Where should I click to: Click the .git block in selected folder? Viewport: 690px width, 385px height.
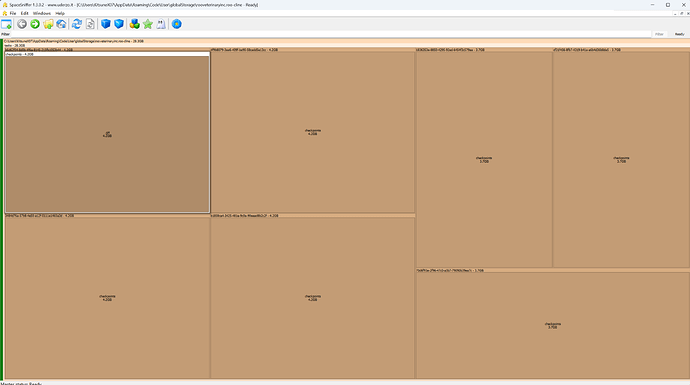click(x=107, y=134)
